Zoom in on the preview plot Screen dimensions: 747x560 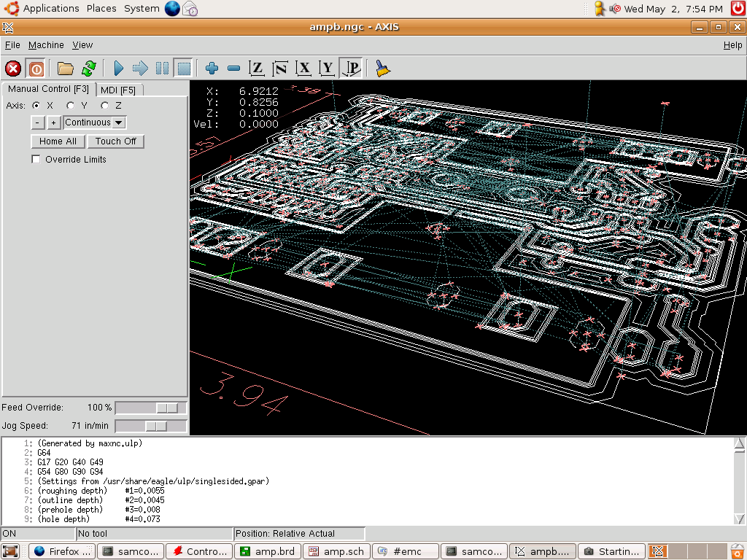click(212, 69)
